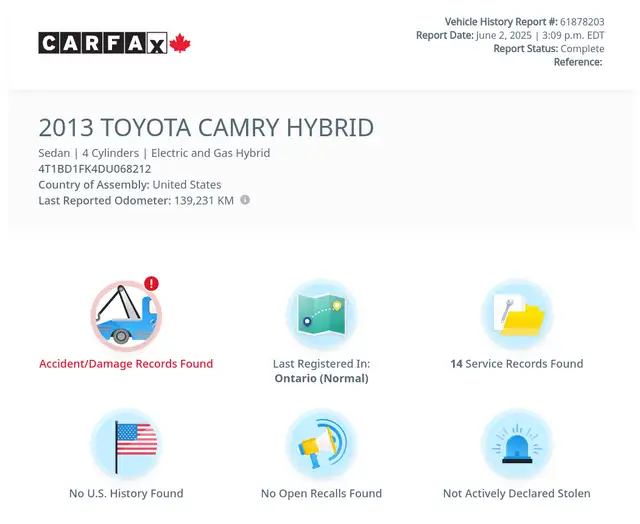Image resolution: width=640 pixels, height=524 pixels.
Task: Select Sedan 4 Cylinders description line
Action: [154, 153]
